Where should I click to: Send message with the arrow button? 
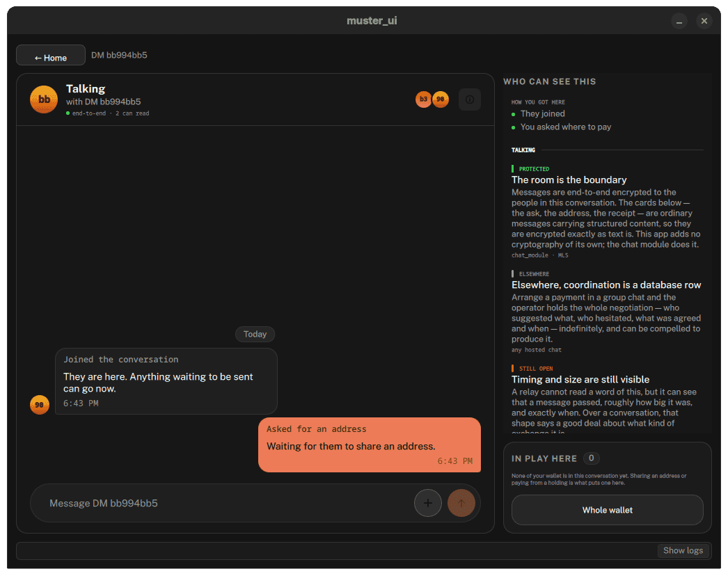(461, 503)
